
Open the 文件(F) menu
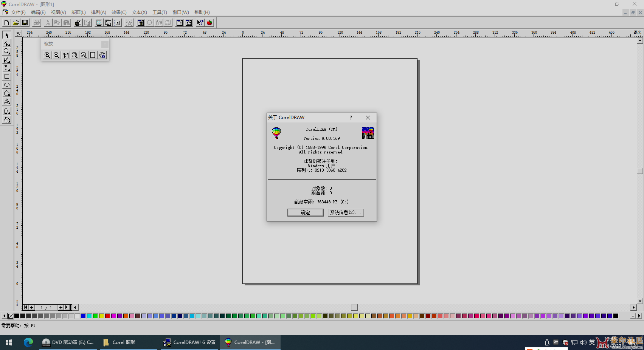(19, 12)
